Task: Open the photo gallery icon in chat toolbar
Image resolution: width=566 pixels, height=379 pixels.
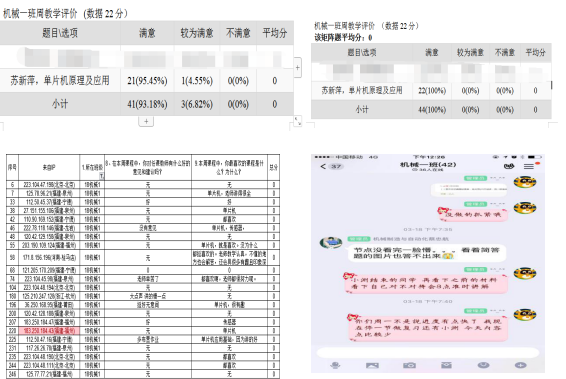Action: pos(372,365)
